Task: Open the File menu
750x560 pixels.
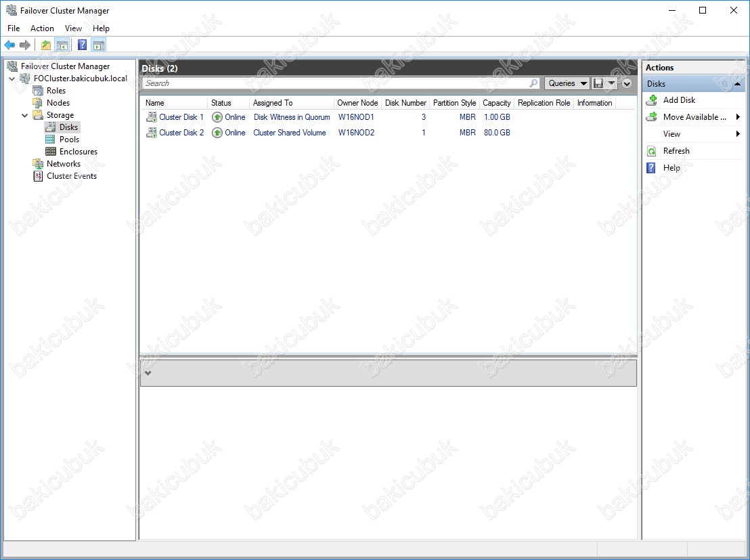Action: pyautogui.click(x=14, y=28)
